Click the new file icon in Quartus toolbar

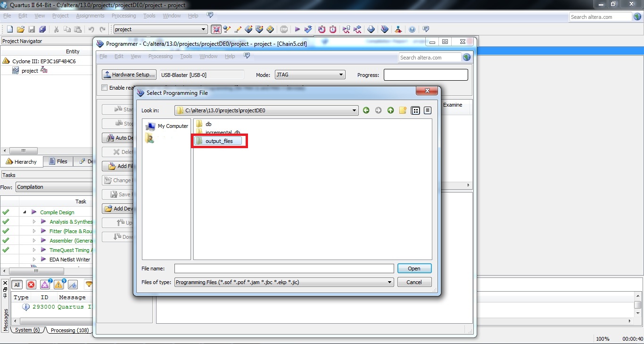(x=10, y=29)
